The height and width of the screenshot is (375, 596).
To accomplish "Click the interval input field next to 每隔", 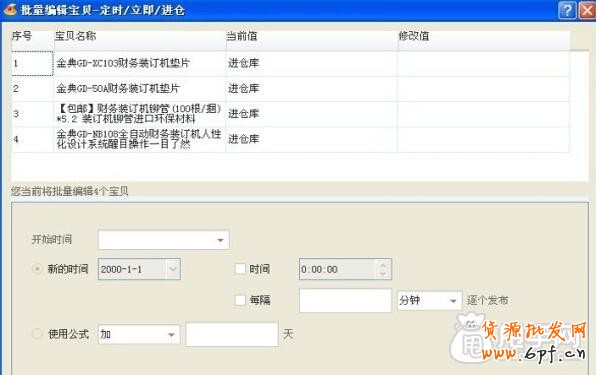I will point(345,301).
